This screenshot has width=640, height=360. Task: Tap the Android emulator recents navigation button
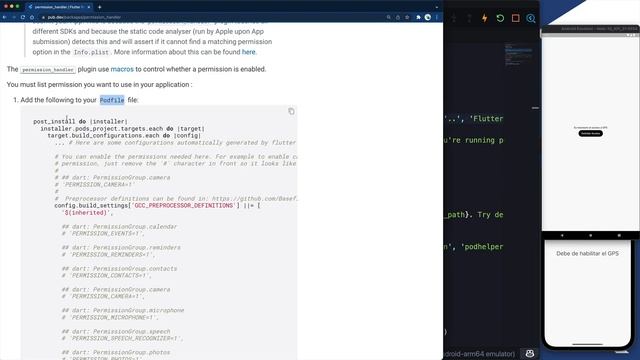619,235
